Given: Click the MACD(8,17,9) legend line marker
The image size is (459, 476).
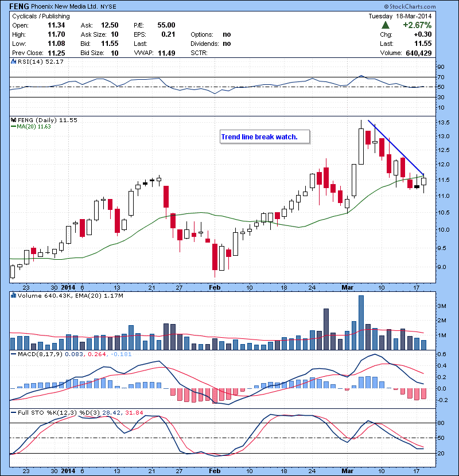Looking at the screenshot, I should (13, 354).
